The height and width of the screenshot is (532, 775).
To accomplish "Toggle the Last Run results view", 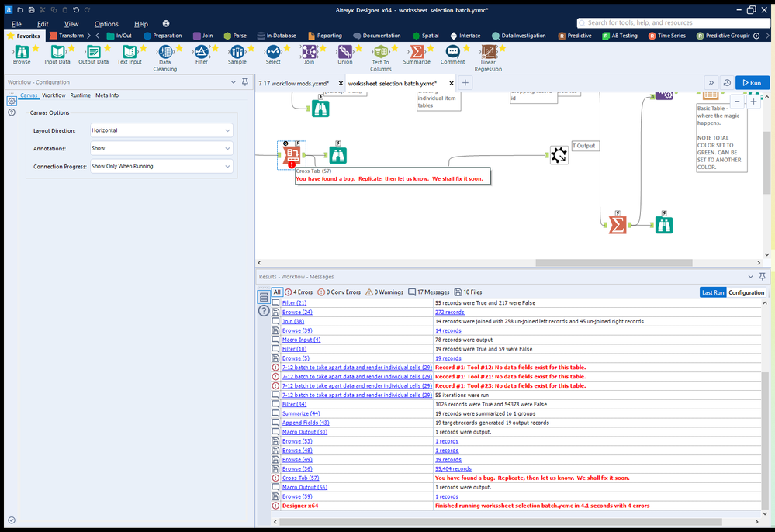I will point(712,292).
